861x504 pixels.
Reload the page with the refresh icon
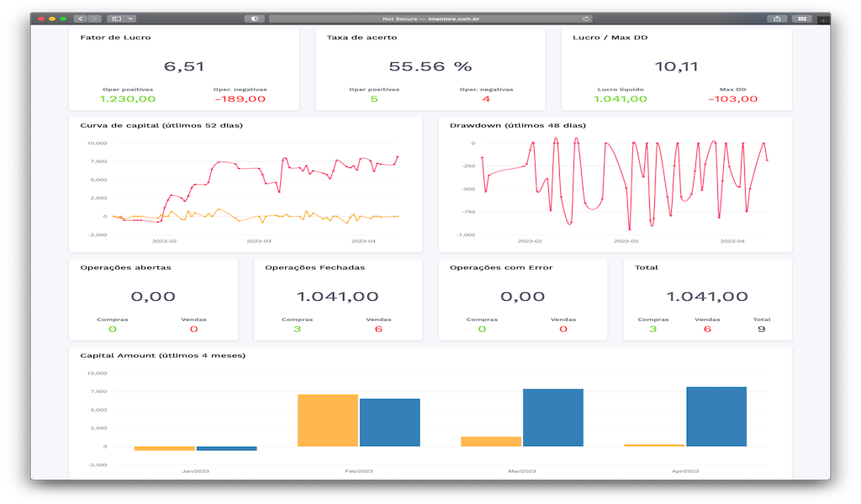[x=586, y=18]
